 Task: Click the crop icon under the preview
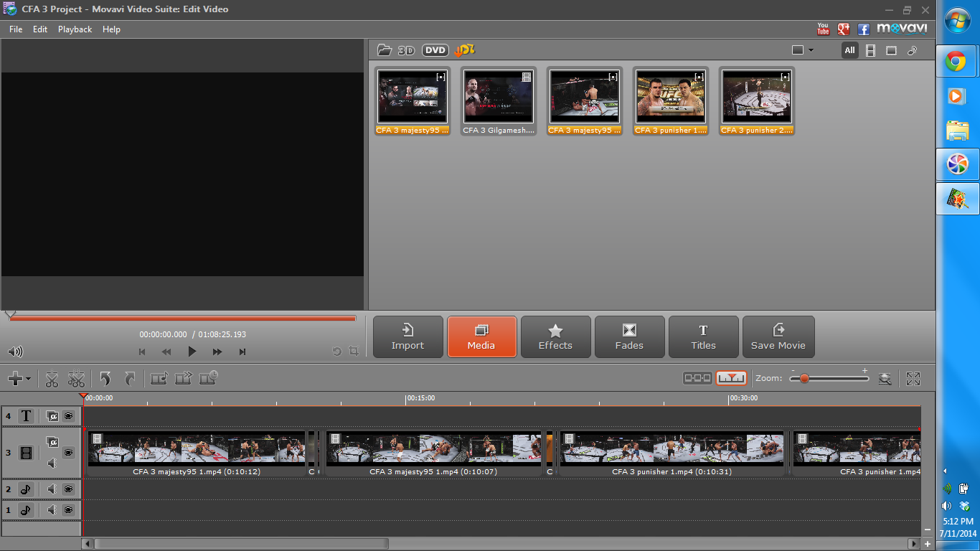(354, 352)
